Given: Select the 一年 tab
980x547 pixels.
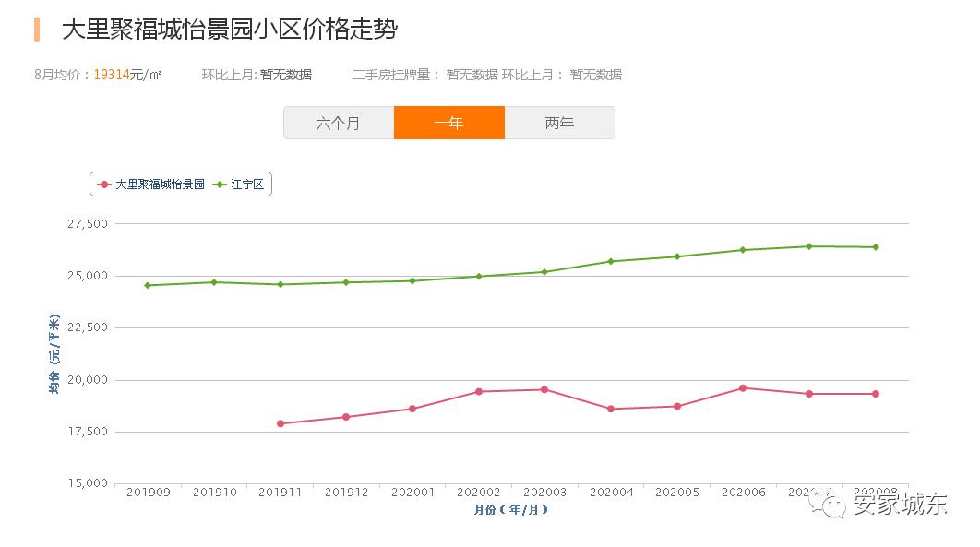Looking at the screenshot, I should (449, 122).
